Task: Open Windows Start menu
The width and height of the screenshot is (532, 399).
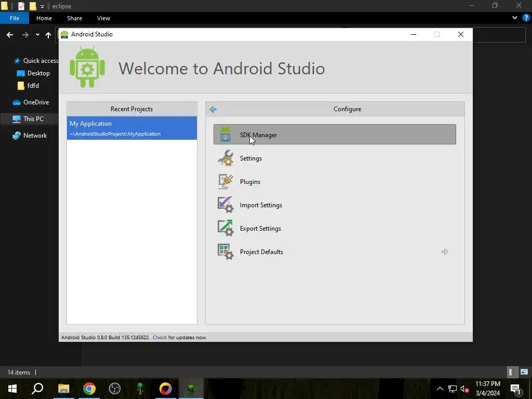Action: (12, 389)
